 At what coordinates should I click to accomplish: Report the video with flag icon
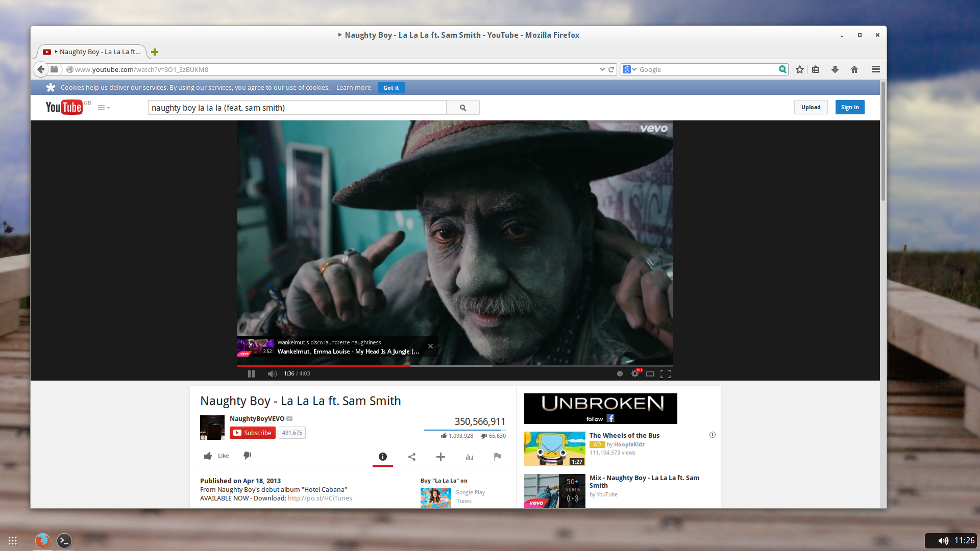point(498,457)
